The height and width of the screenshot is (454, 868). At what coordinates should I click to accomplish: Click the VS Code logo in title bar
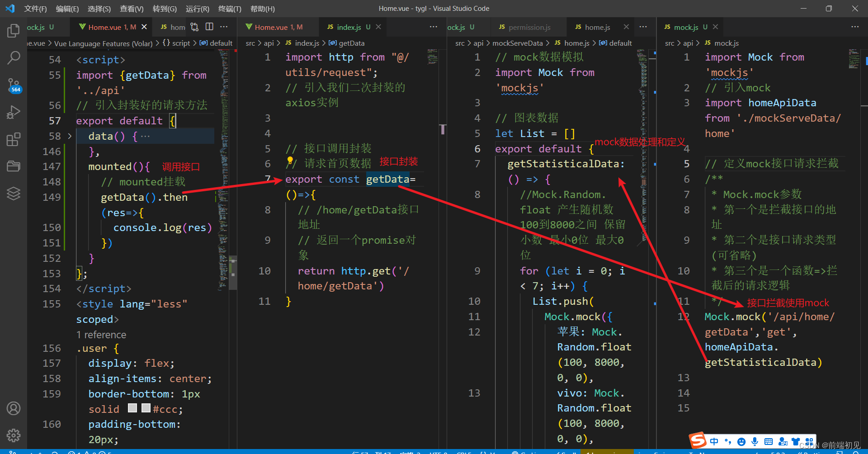(x=10, y=9)
